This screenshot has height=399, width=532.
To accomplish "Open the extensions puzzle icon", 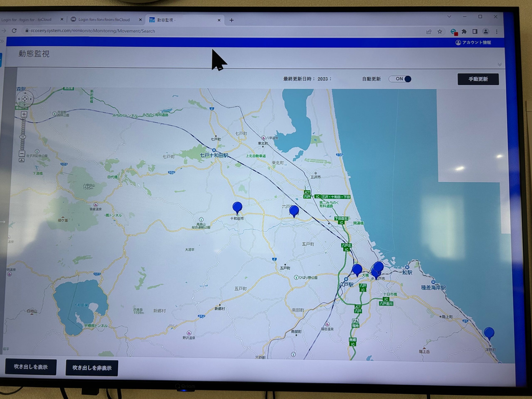I will pos(464,32).
